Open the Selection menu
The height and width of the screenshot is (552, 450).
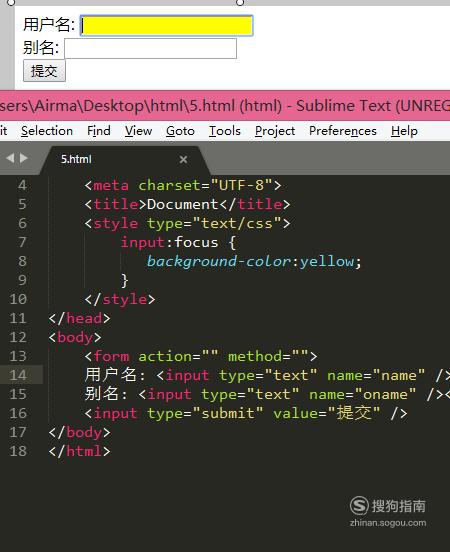tap(47, 131)
